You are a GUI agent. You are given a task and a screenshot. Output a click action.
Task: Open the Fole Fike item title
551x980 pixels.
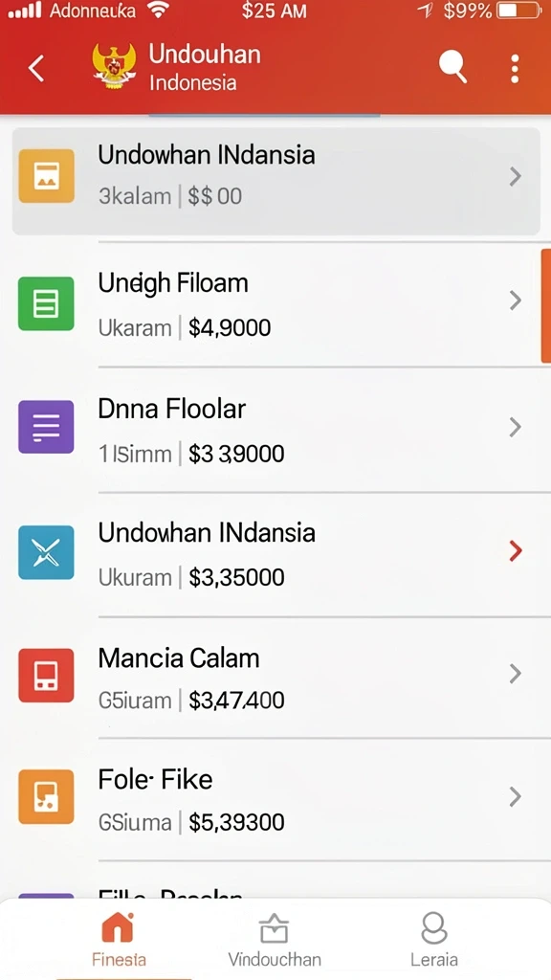click(x=156, y=779)
